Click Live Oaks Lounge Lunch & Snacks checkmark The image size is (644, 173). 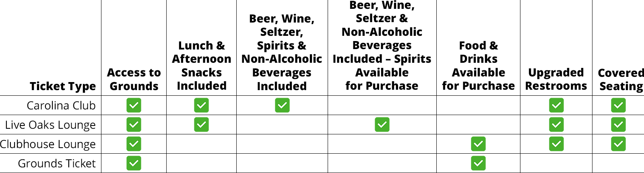[x=201, y=125]
